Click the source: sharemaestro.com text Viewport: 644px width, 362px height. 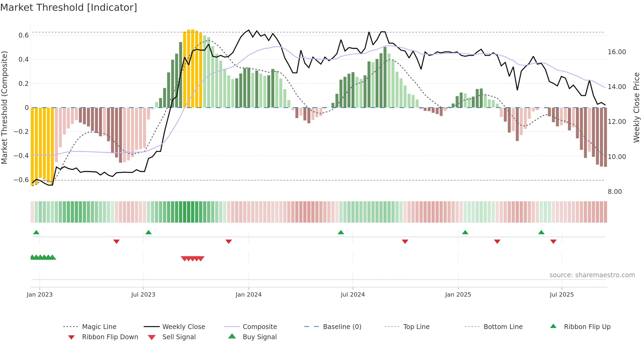[592, 275]
